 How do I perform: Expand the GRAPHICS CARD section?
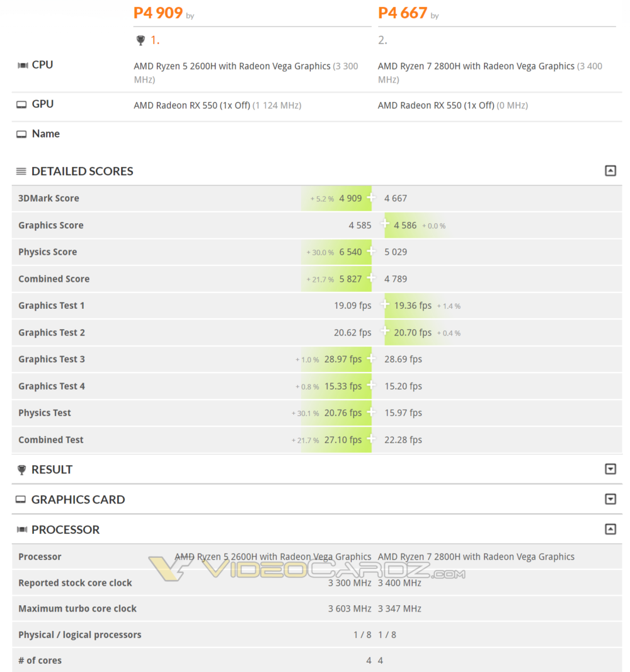[610, 499]
